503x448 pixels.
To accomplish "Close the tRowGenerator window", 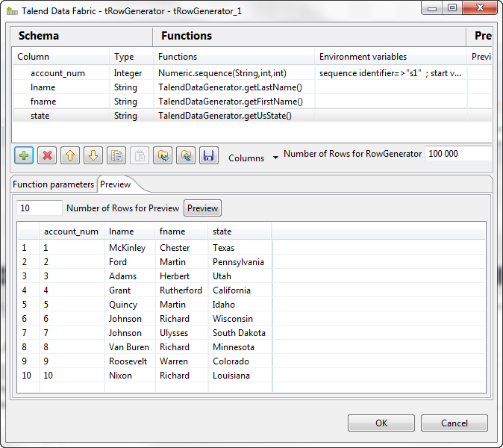I will [x=480, y=7].
